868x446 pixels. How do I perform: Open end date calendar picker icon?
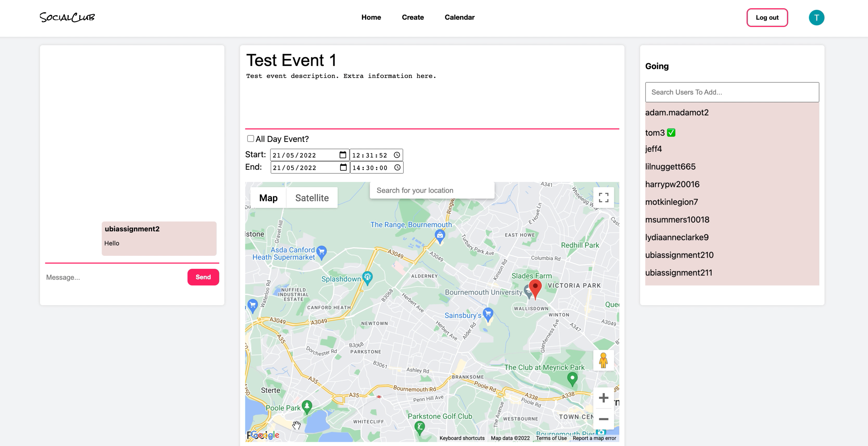coord(343,167)
